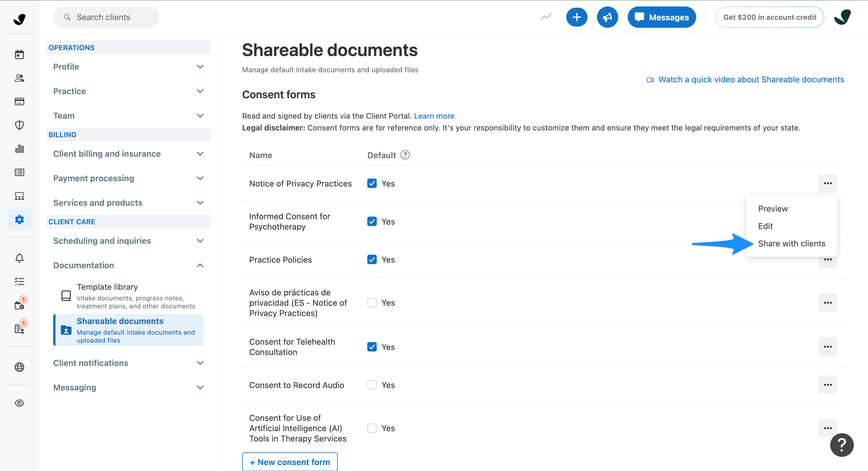Open the checklist tasks icon
868x471 pixels.
coord(19,281)
